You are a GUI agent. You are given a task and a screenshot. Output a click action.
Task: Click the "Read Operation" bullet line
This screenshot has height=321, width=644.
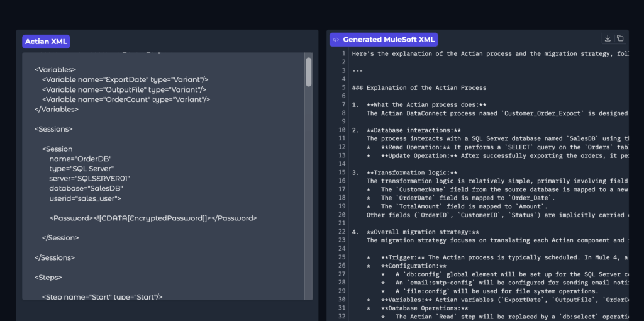click(x=497, y=147)
